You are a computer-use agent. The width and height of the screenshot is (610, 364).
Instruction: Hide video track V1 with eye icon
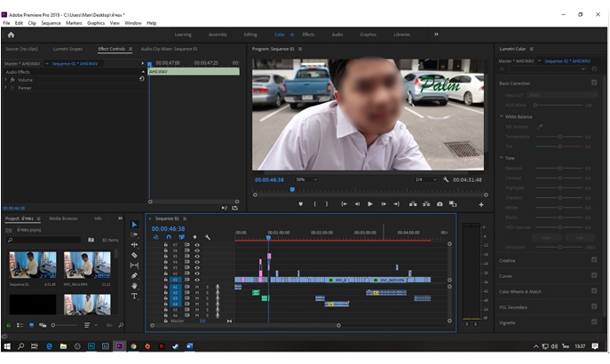(x=197, y=279)
